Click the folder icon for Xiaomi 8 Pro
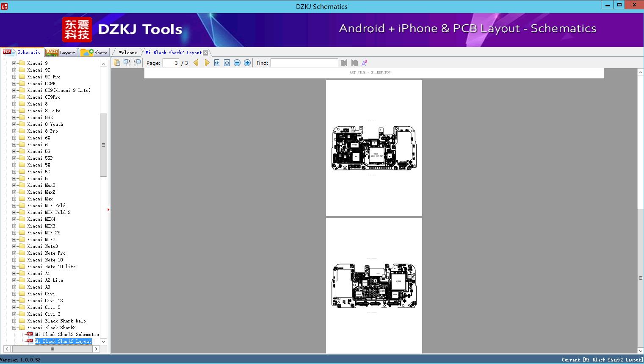This screenshot has height=364, width=644. tap(22, 131)
